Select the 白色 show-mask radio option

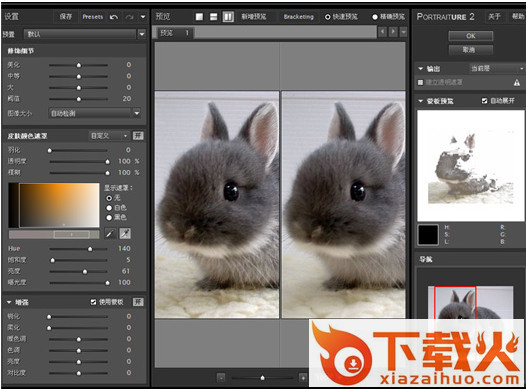point(109,208)
